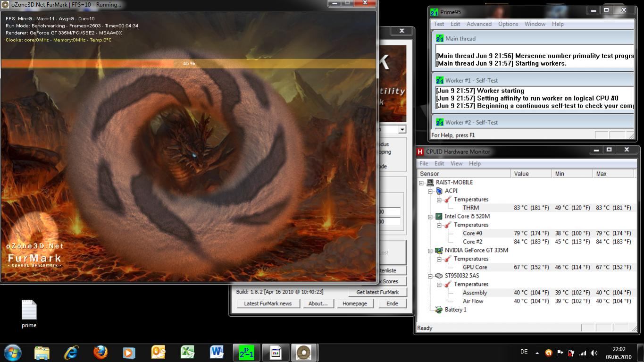Open Hardware Monitor Help menu
Image resolution: width=644 pixels, height=362 pixels.
pos(475,163)
